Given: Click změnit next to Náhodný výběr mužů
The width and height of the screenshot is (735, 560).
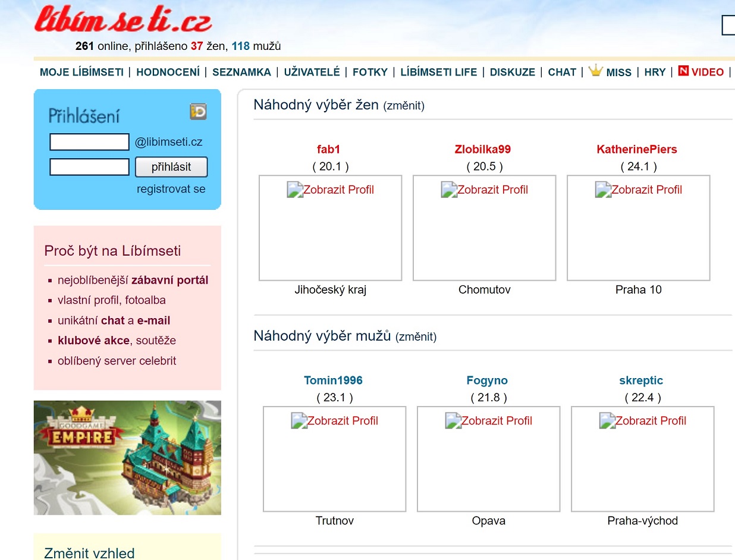Looking at the screenshot, I should pos(416,337).
